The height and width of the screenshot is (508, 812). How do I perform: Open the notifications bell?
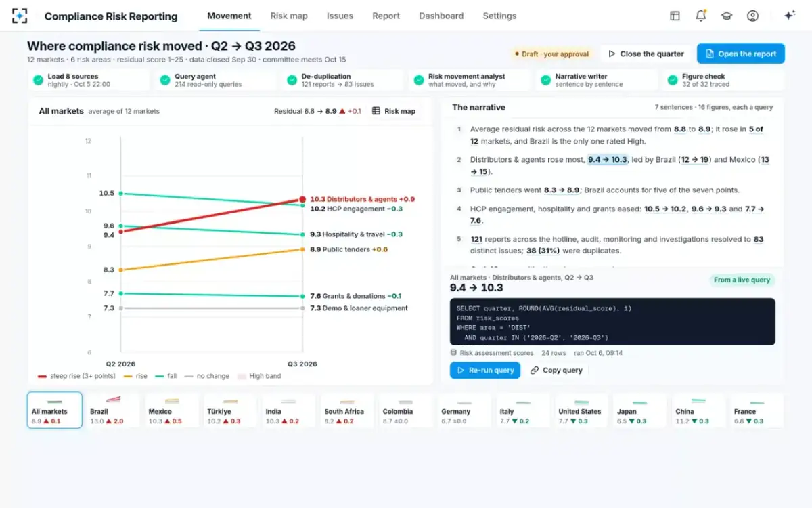(x=701, y=16)
